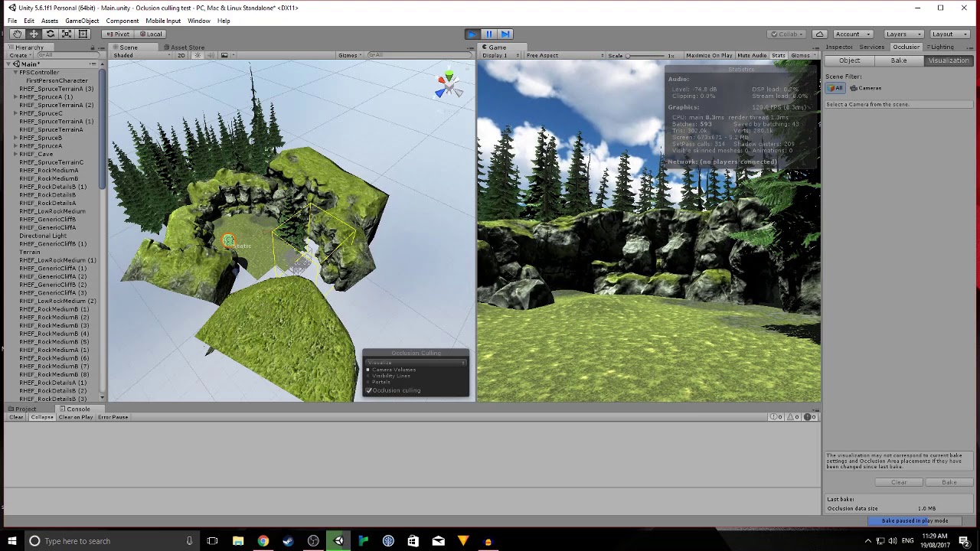Viewport: 980px width, 551px height.
Task: Filter scene by Cameras button
Action: click(866, 88)
